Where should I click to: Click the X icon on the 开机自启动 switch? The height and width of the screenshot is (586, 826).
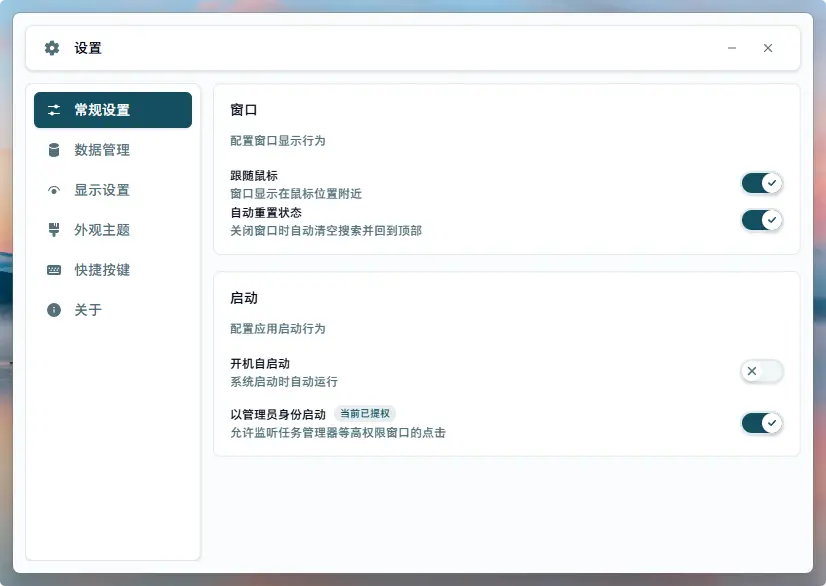point(751,371)
